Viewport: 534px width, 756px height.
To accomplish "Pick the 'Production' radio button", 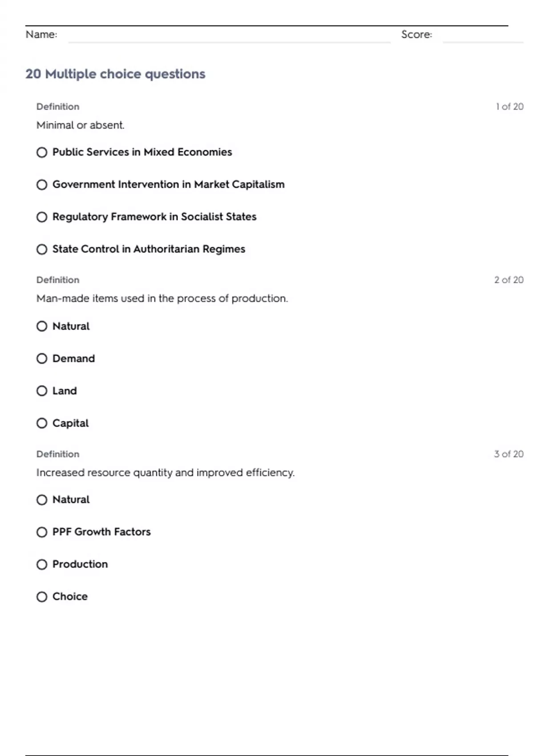I will point(42,564).
